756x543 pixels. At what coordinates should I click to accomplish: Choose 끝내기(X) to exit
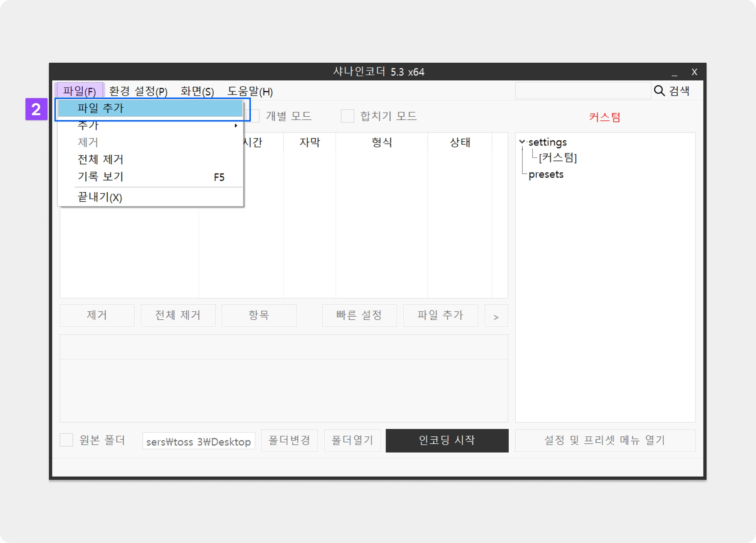pos(100,197)
